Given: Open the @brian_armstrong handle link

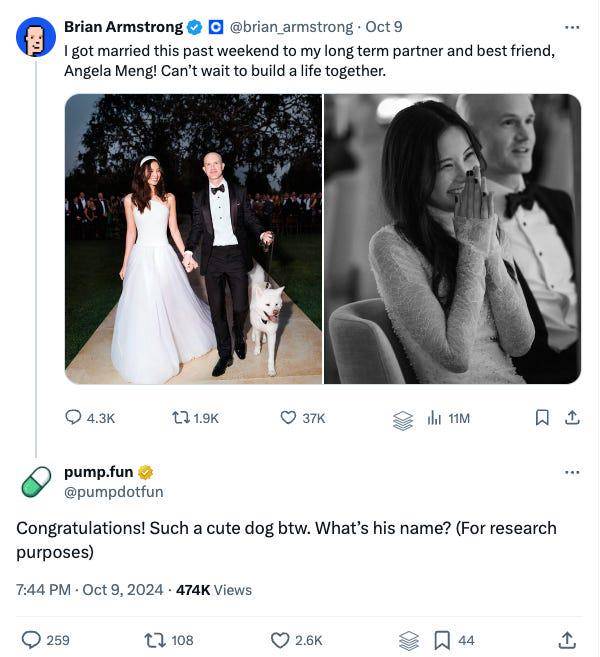Looking at the screenshot, I should click(291, 27).
